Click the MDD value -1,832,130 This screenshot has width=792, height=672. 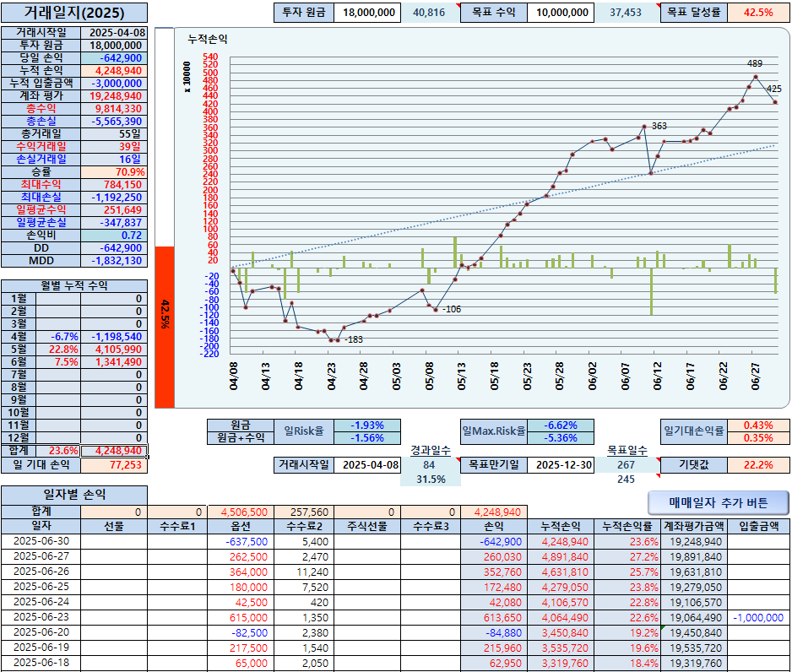pos(114,261)
